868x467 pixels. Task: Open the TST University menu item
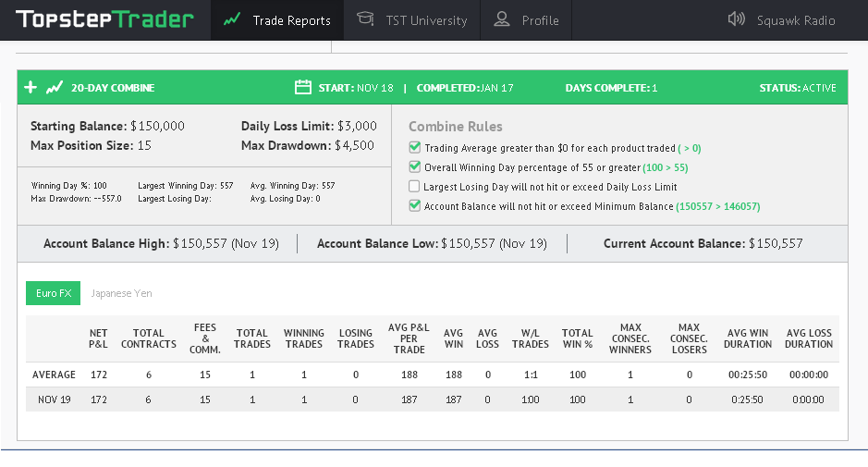[x=412, y=20]
